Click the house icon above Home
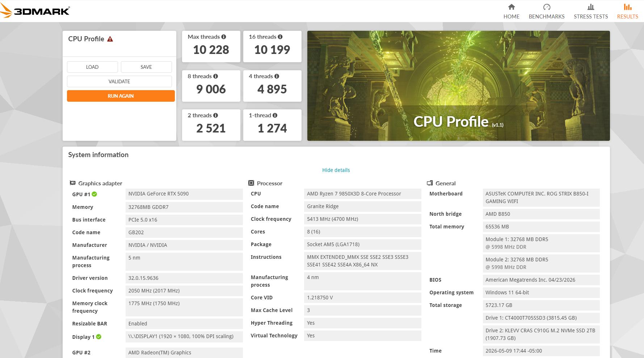This screenshot has height=358, width=644. (x=511, y=7)
